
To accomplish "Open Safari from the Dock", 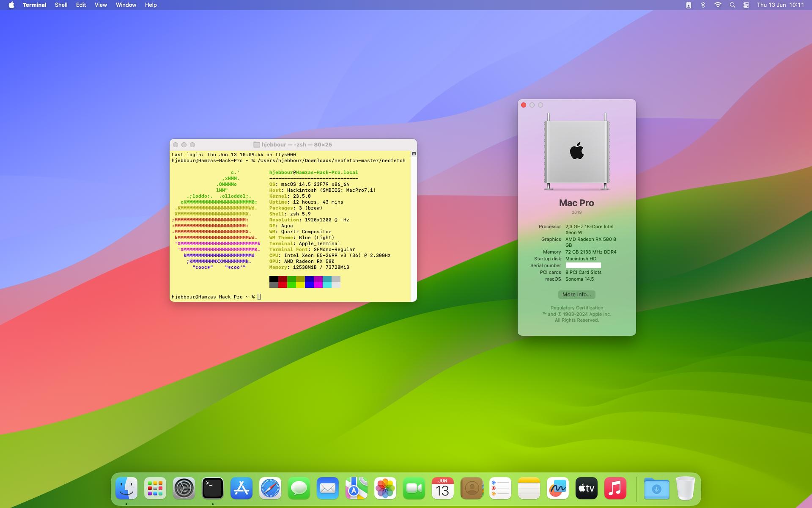I will click(270, 489).
